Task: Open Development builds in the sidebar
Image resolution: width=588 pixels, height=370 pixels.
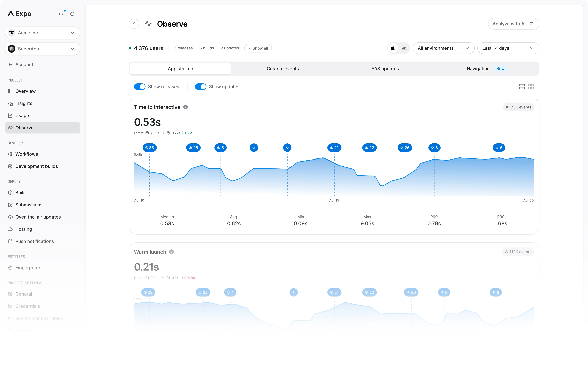Action: (x=42, y=166)
